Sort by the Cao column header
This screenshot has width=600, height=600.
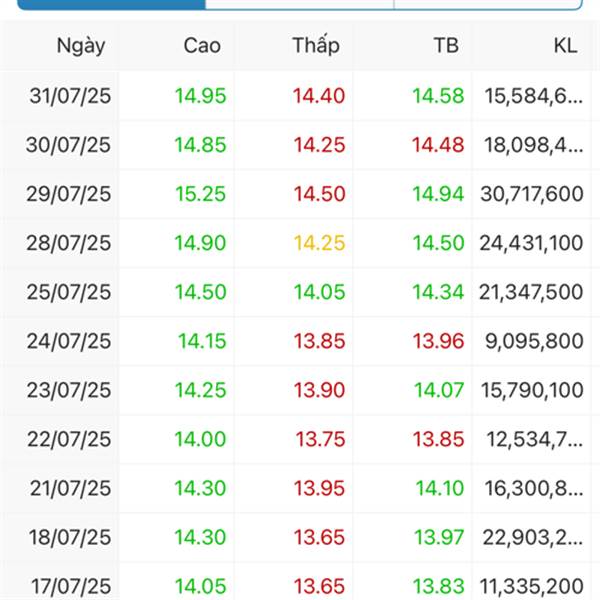(202, 45)
